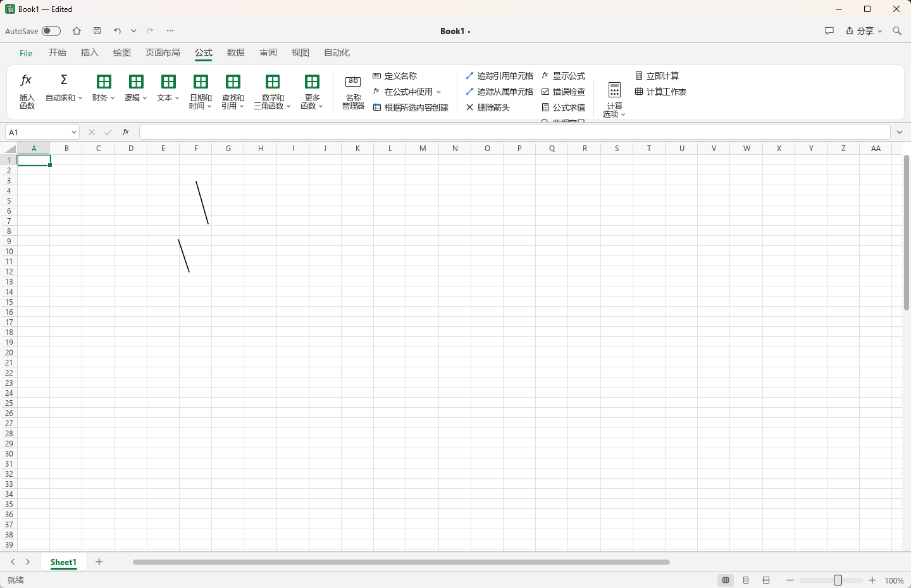The image size is (911, 588).
Task: Click the Search magnifier icon
Action: click(x=897, y=31)
